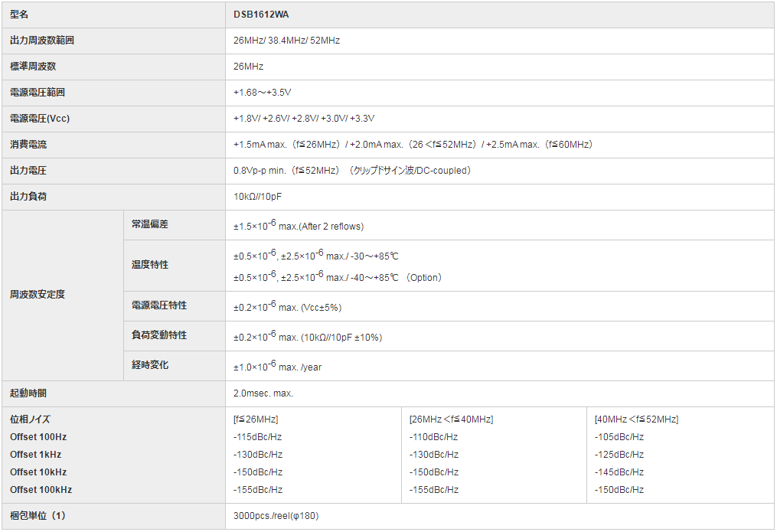Click the 10kΩ//10pF output load value

pyautogui.click(x=260, y=197)
